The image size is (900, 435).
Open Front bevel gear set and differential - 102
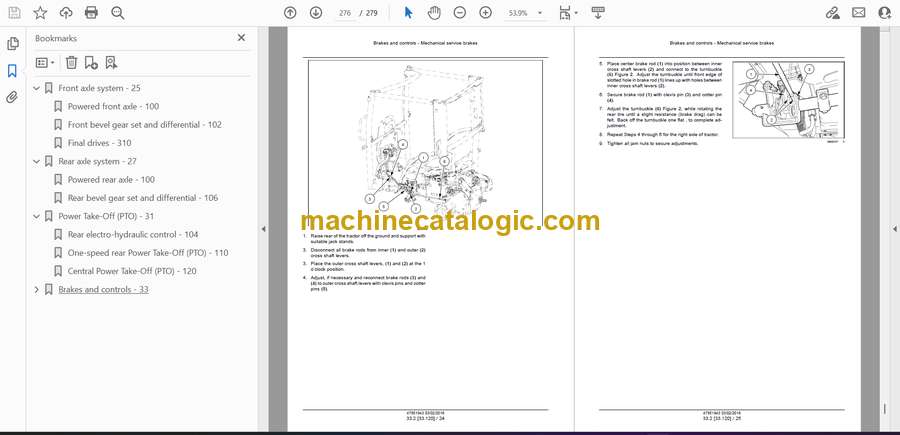(x=145, y=125)
